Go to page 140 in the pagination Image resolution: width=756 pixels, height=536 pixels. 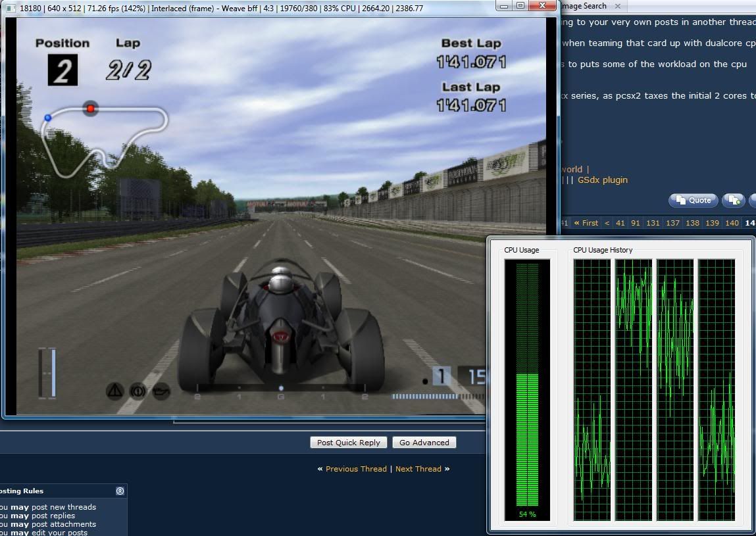[x=732, y=223]
